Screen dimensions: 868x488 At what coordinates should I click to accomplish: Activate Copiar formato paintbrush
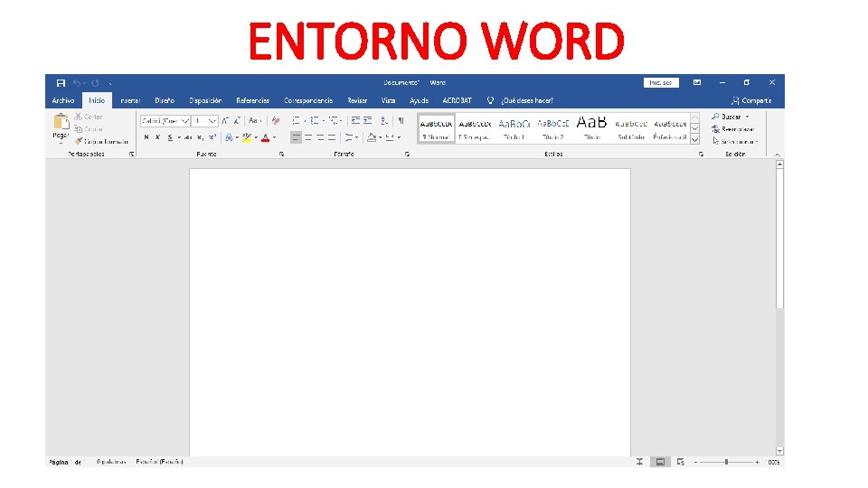(101, 142)
